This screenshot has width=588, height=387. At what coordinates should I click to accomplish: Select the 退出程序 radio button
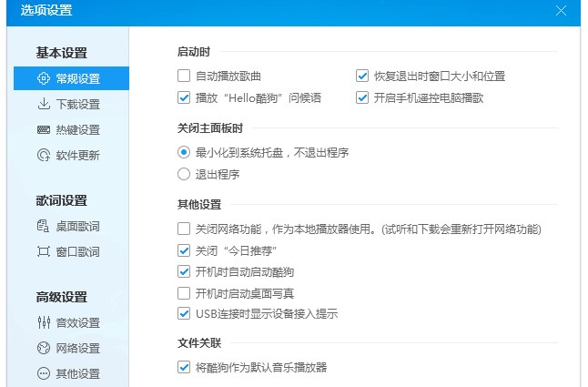click(x=184, y=174)
